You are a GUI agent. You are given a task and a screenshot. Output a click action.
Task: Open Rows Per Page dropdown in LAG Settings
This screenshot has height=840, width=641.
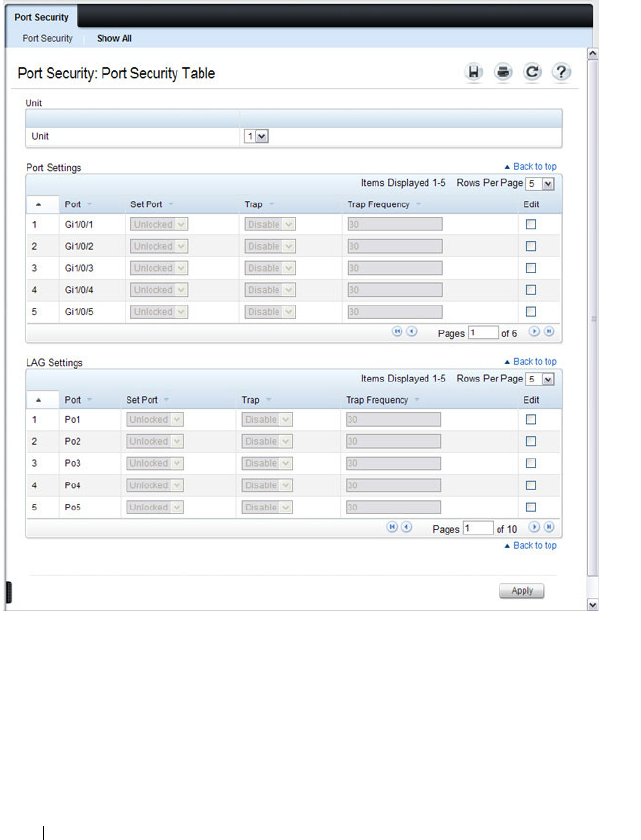pos(540,379)
